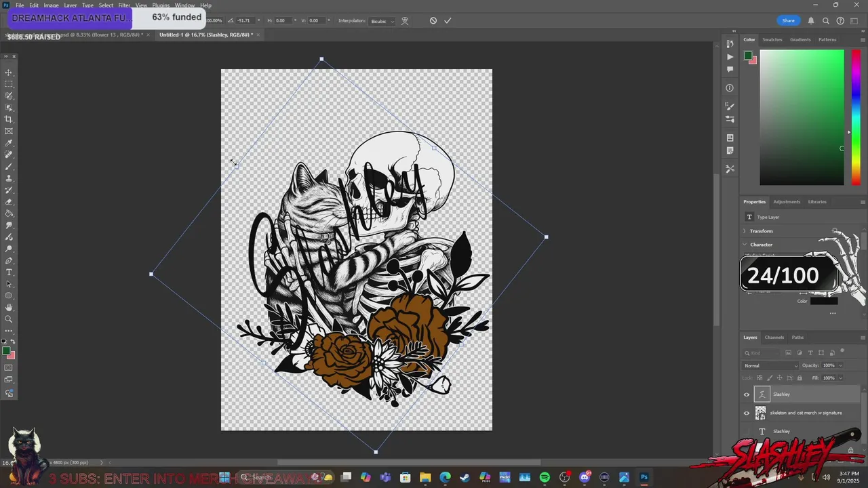This screenshot has width=868, height=488.
Task: Show the hidden bottom Slashley layer
Action: 747,431
